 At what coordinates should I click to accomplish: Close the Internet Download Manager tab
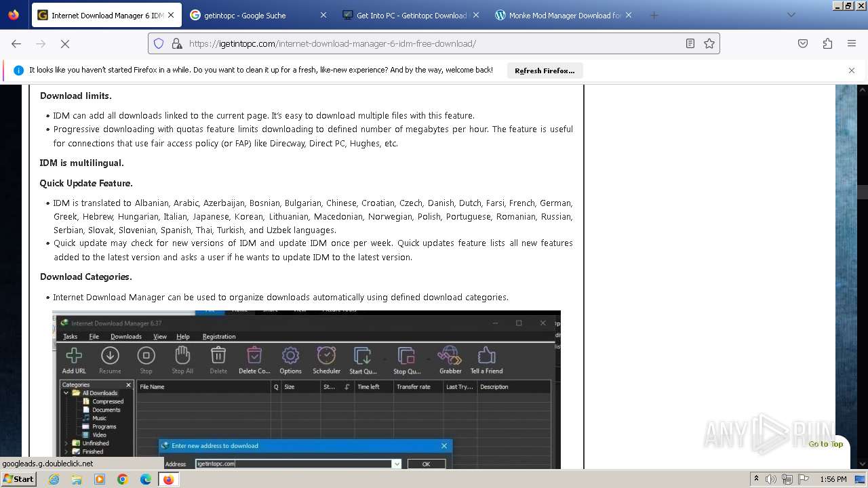pos(171,15)
